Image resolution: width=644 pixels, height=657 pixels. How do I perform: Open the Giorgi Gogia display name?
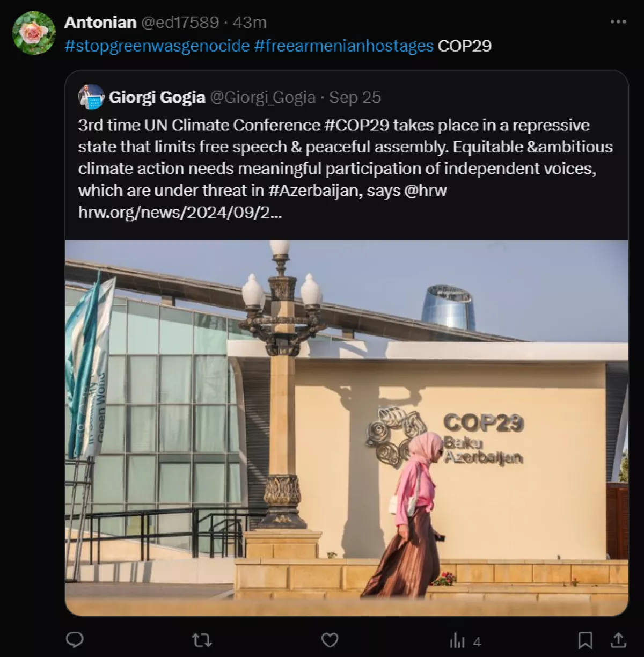157,97
